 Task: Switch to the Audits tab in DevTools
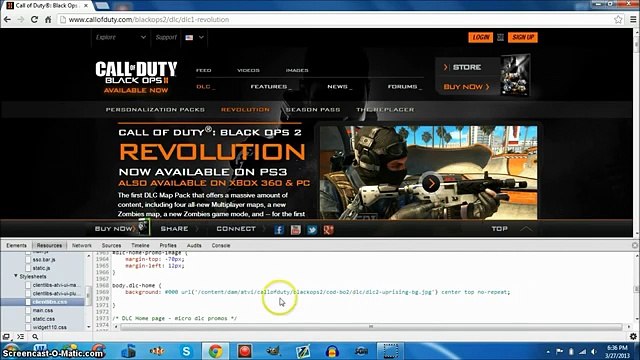(x=194, y=245)
